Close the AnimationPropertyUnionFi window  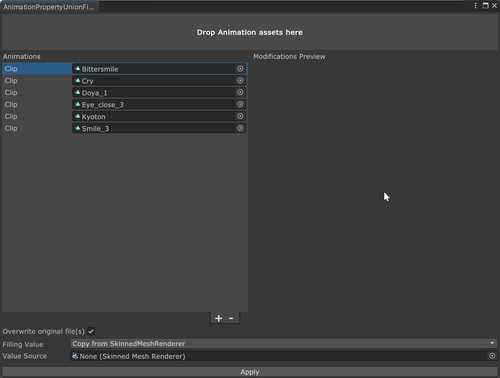click(494, 6)
